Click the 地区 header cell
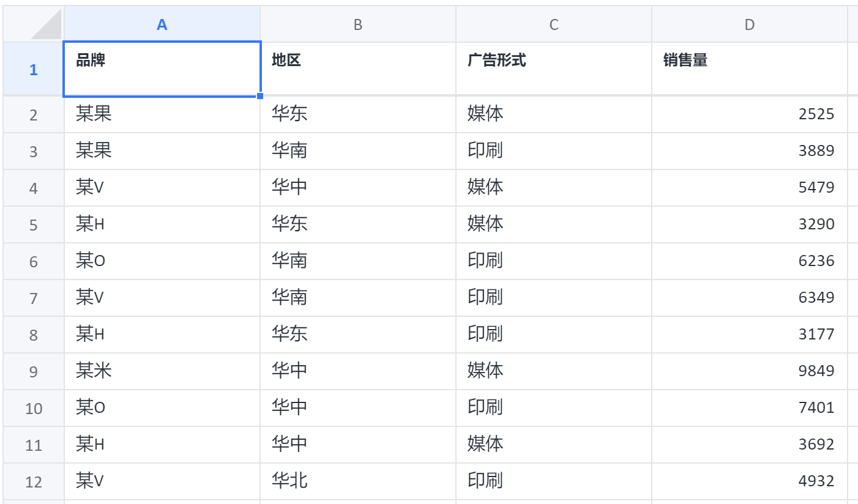 (x=358, y=69)
